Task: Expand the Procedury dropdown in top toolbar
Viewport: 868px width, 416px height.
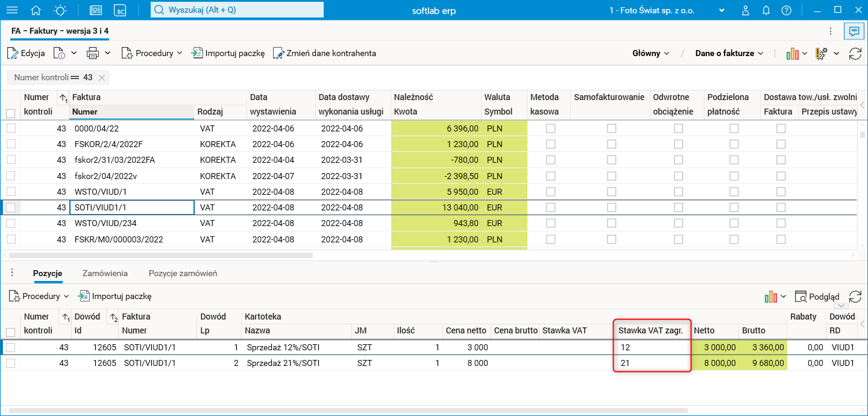Action: coord(152,53)
